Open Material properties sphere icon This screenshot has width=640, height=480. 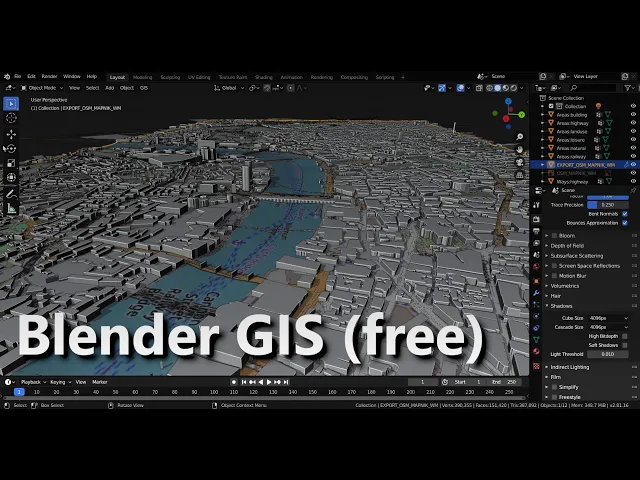[536, 351]
